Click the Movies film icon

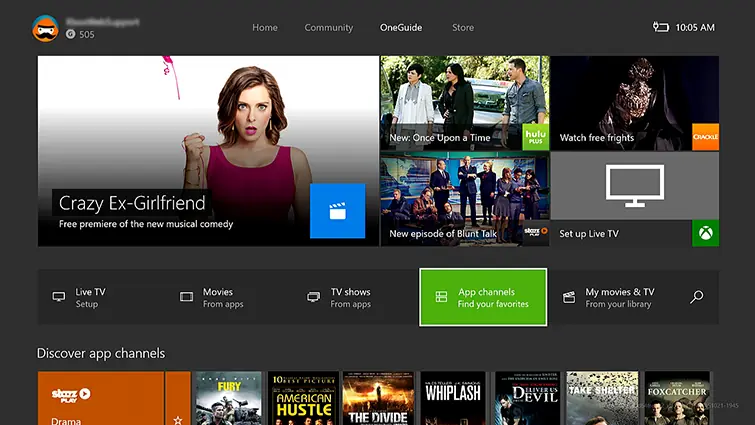[x=186, y=297]
